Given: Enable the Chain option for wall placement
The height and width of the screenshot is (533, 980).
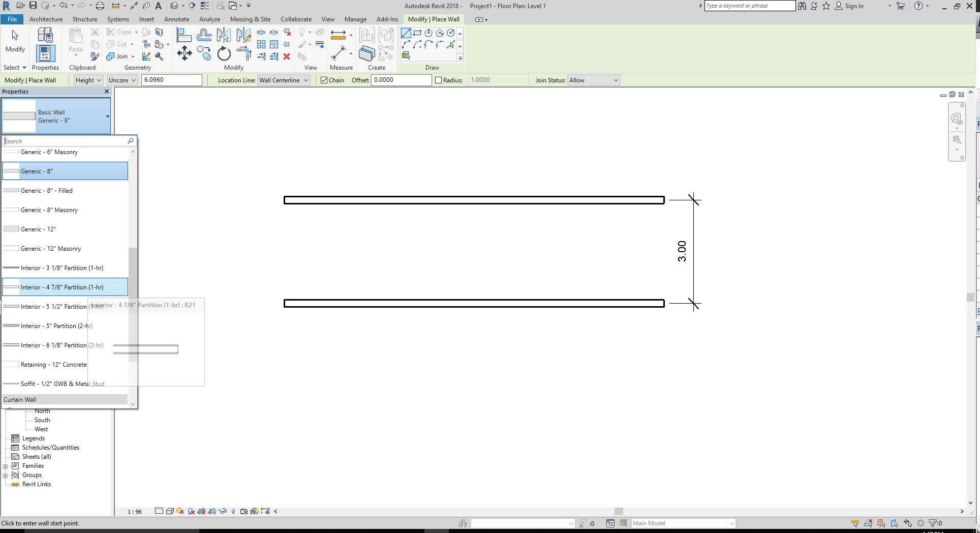Looking at the screenshot, I should 324,80.
